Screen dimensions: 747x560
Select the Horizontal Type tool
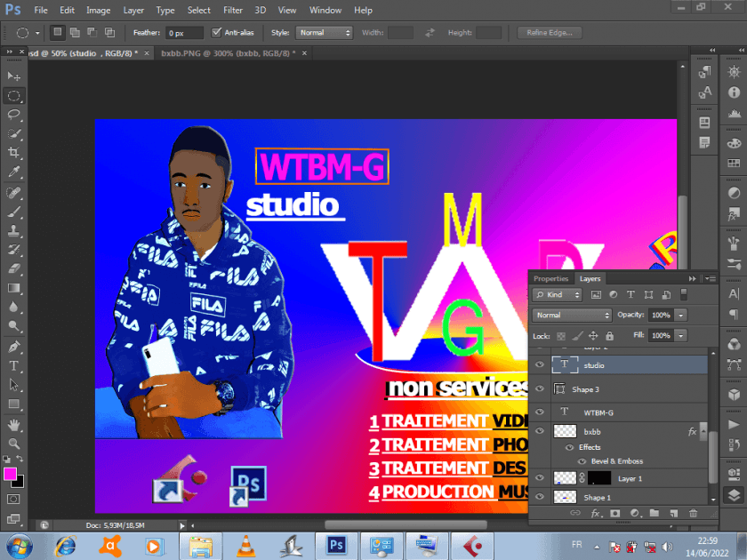pos(14,365)
